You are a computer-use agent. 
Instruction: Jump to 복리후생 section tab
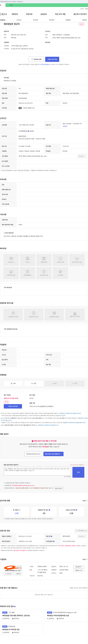click(52, 20)
